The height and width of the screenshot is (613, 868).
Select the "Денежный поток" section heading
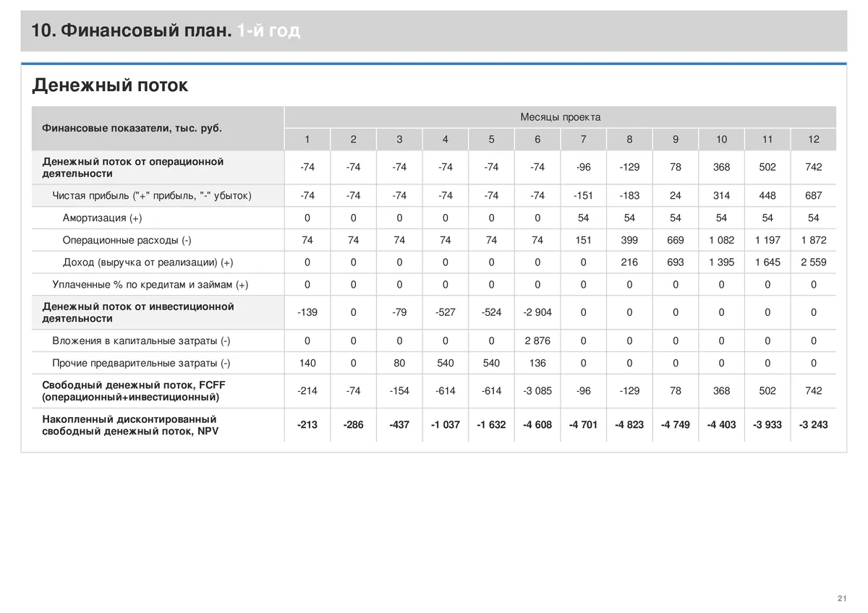point(110,85)
